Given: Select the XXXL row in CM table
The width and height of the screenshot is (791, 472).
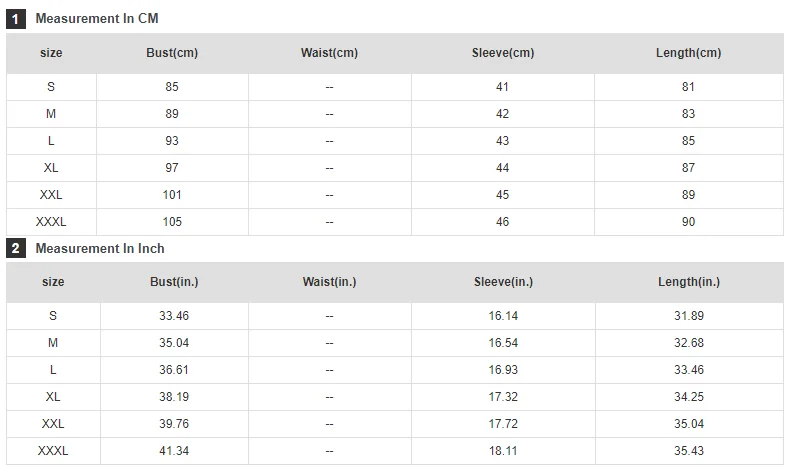Looking at the screenshot, I should coord(395,222).
